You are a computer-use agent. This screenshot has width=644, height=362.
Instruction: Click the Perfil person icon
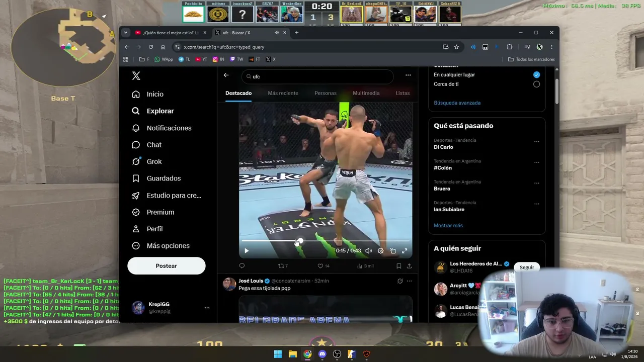click(136, 229)
